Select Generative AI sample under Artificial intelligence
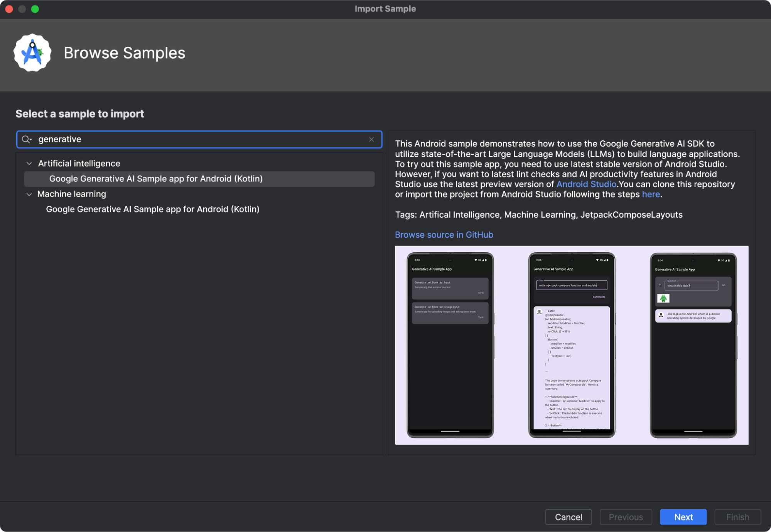Image resolution: width=771 pixels, height=532 pixels. pos(156,179)
